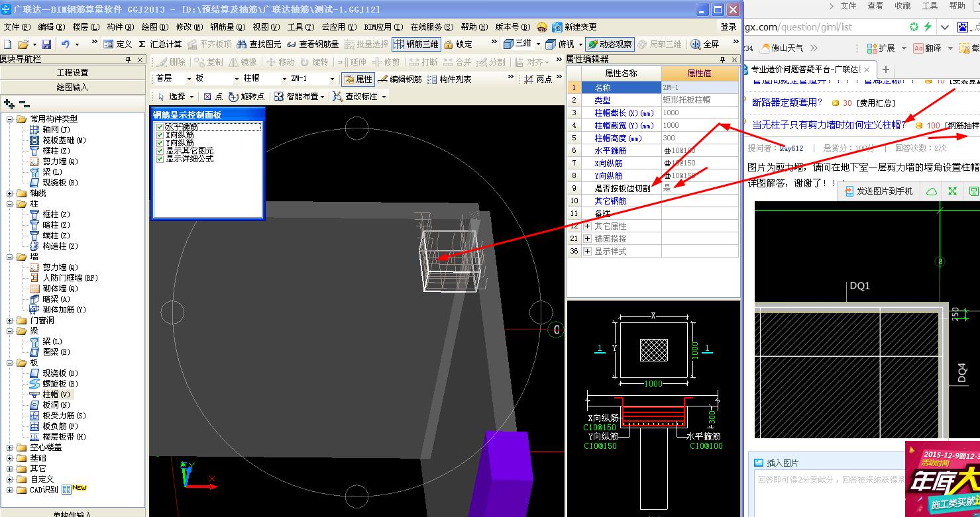This screenshot has height=517, width=980.
Task: Open browser link 当无柱子只有剪力墙时如何定义柱帽?
Action: pos(829,124)
